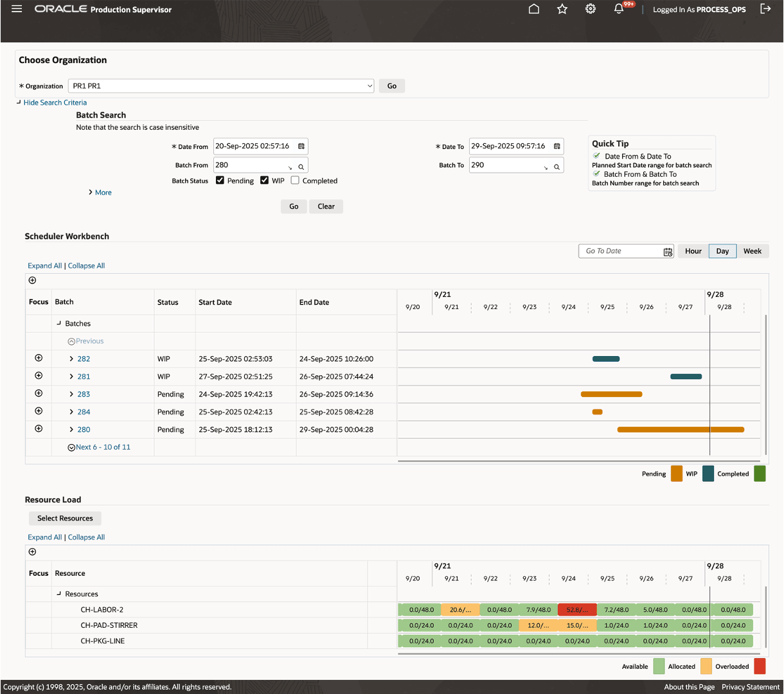
Task: Open the Settings gear
Action: point(590,9)
